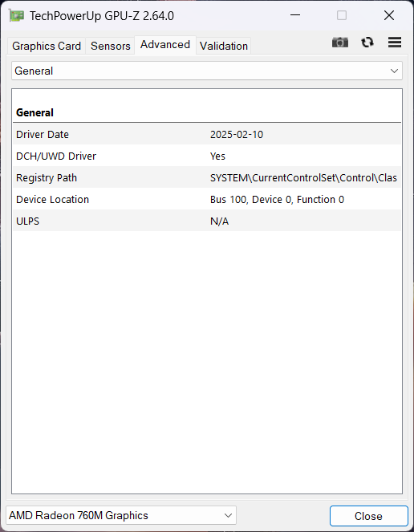Open the hamburger menu icon
The height and width of the screenshot is (532, 414).
[x=395, y=43]
